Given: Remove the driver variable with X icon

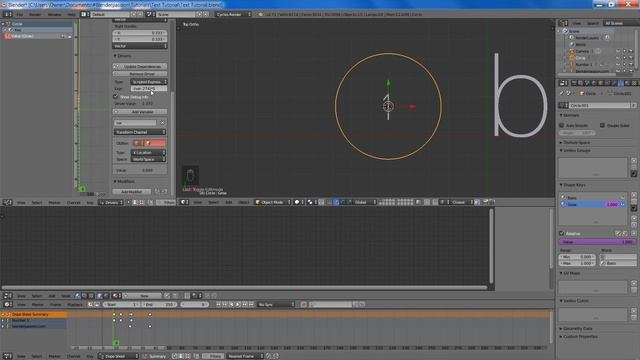Looking at the screenshot, I should coord(162,122).
